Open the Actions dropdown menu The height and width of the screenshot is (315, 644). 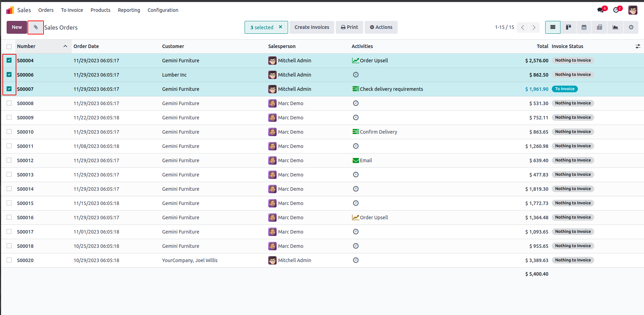[381, 27]
